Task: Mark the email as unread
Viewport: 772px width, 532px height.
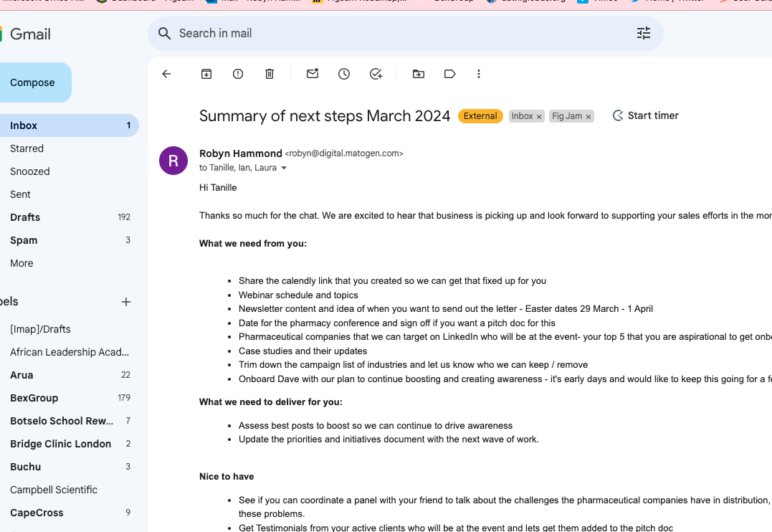Action: [x=313, y=74]
